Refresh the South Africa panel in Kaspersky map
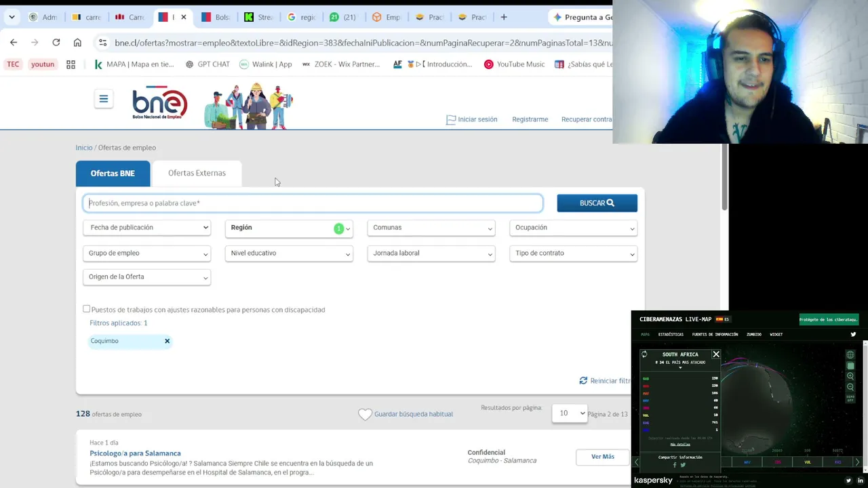 644,354
